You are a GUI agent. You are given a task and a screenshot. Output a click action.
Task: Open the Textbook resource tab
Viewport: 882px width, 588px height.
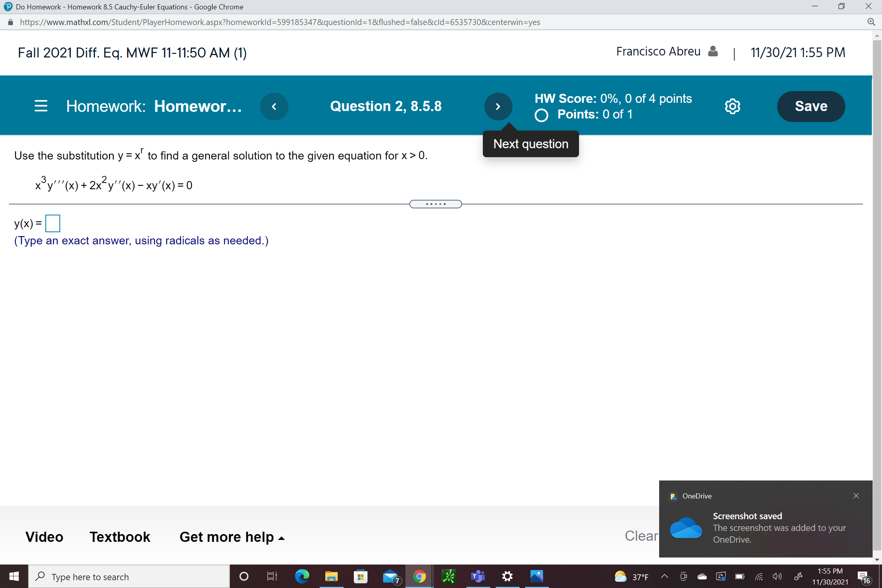(x=120, y=537)
